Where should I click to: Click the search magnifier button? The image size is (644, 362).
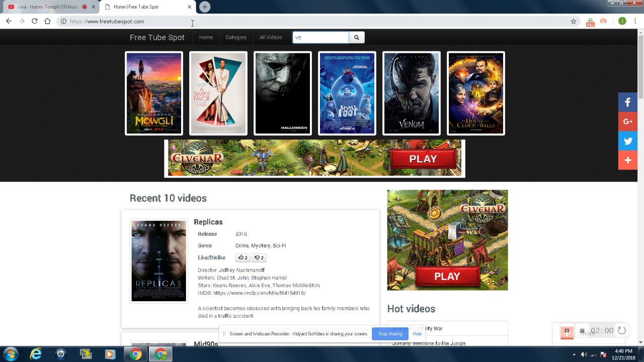(x=356, y=37)
